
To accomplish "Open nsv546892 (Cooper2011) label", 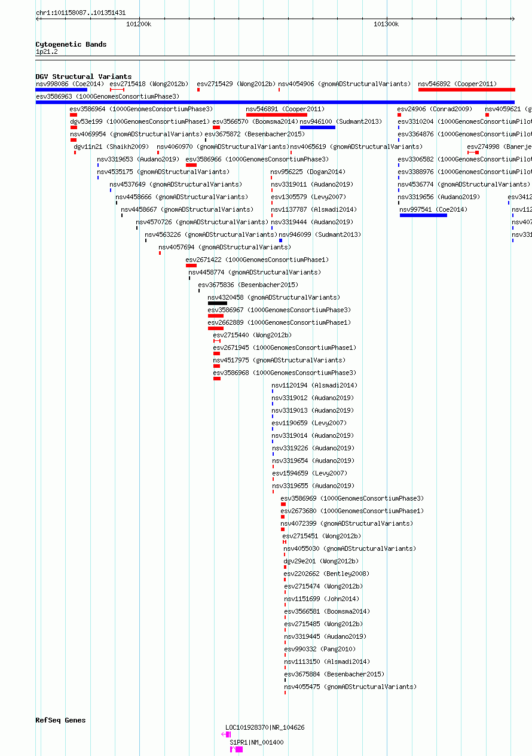I will pyautogui.click(x=457, y=84).
